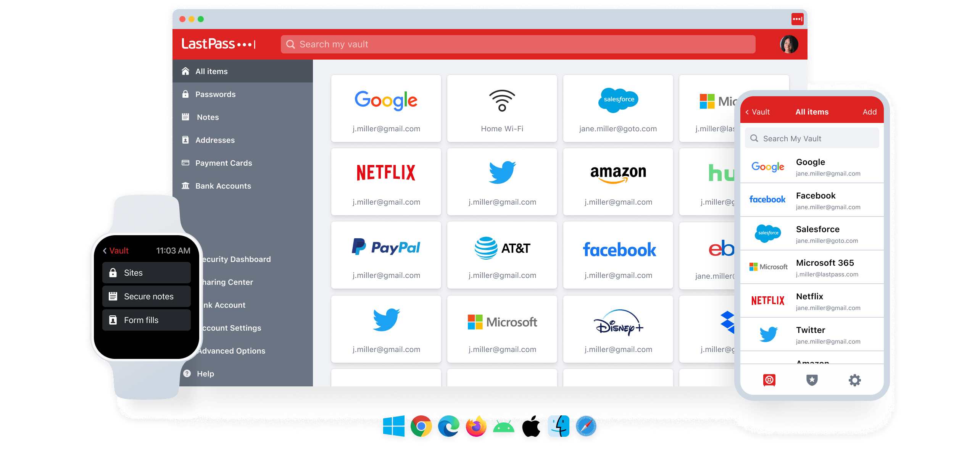Screen dimensions: 980x449
Task: Open Passwords in the sidebar
Action: click(x=243, y=94)
